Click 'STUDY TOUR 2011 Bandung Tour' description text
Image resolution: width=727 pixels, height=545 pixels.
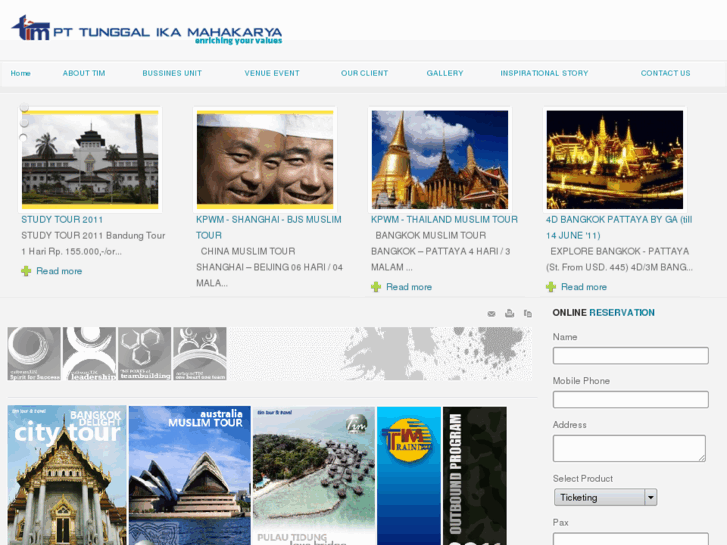click(x=93, y=236)
